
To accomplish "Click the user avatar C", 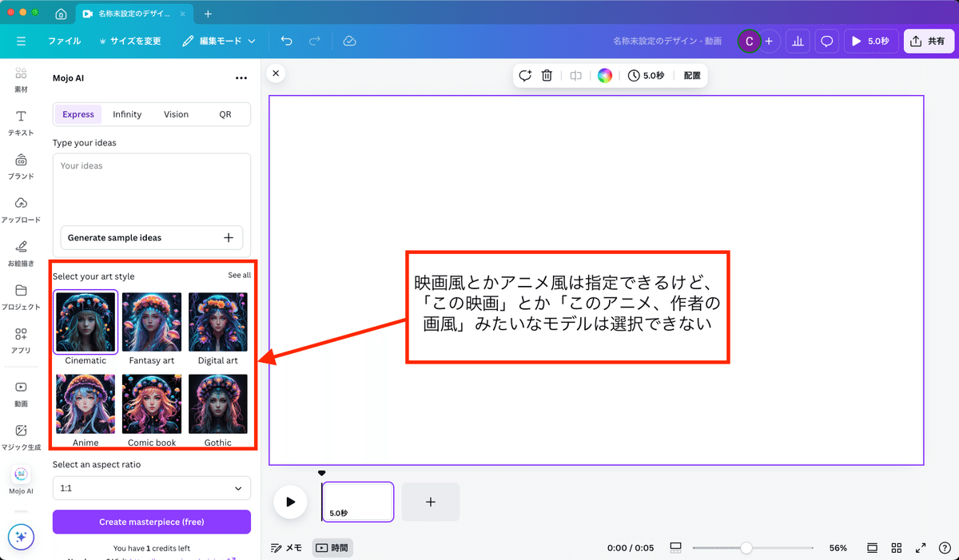I will click(x=749, y=41).
